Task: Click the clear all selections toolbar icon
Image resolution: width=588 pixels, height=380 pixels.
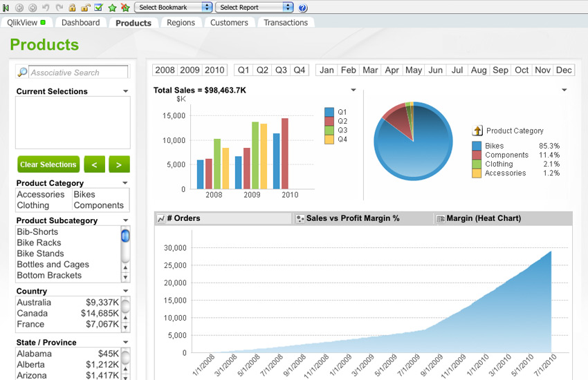Action: [x=6, y=8]
